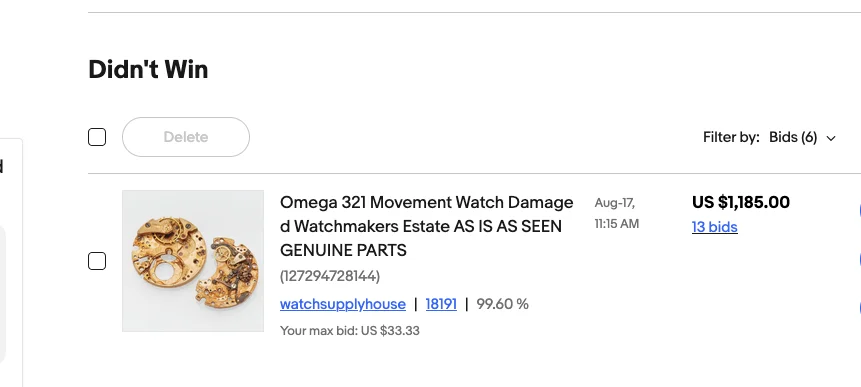Screen dimensions: 861x387
Task: Click the divider line below the Delete row
Action: tap(474, 173)
